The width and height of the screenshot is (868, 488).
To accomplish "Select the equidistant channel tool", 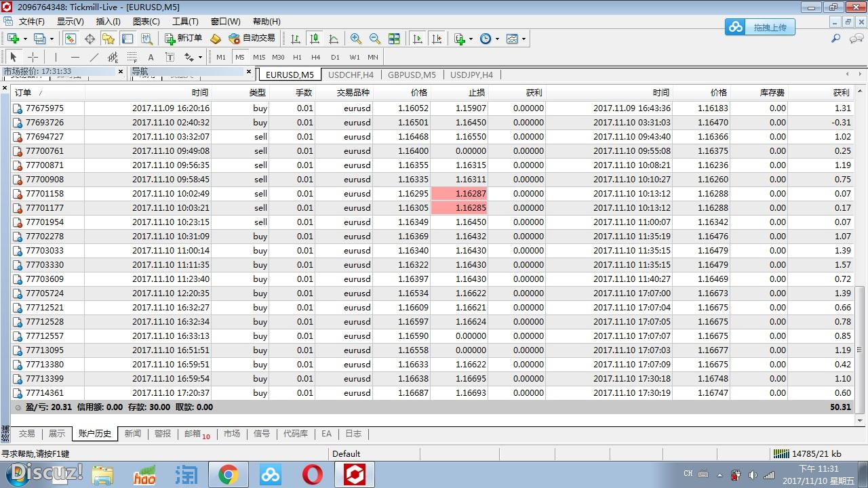I will tap(113, 57).
